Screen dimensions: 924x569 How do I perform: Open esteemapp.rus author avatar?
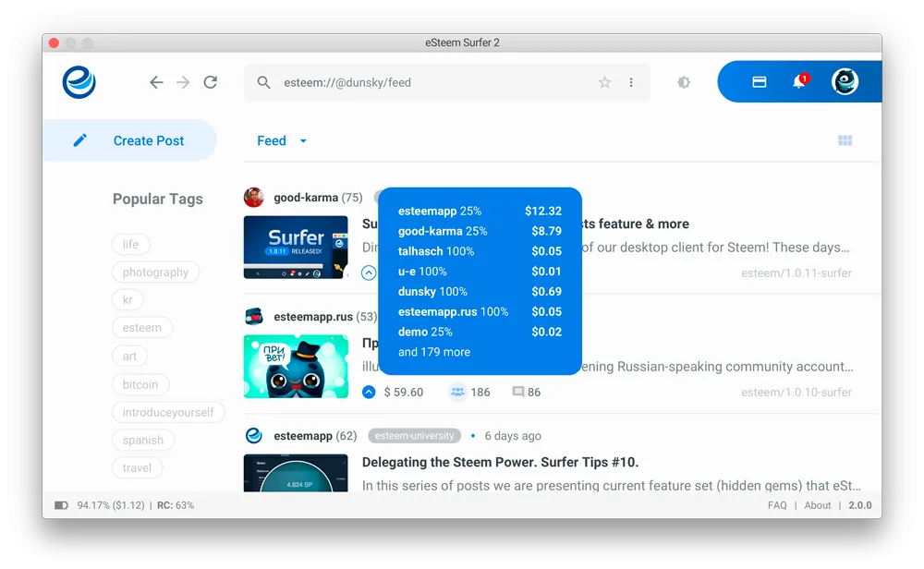point(254,316)
